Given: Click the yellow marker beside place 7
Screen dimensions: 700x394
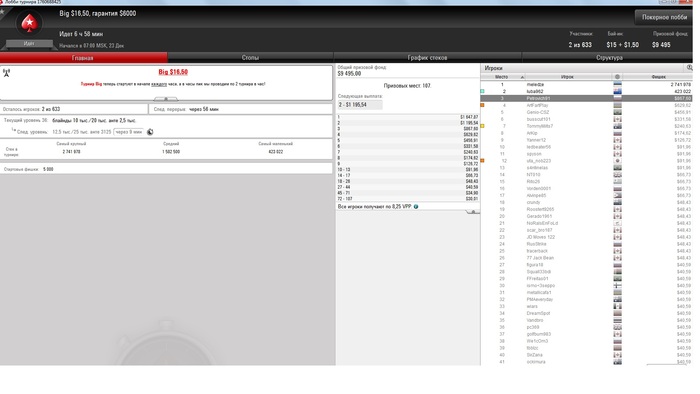Looking at the screenshot, I should [x=482, y=126].
